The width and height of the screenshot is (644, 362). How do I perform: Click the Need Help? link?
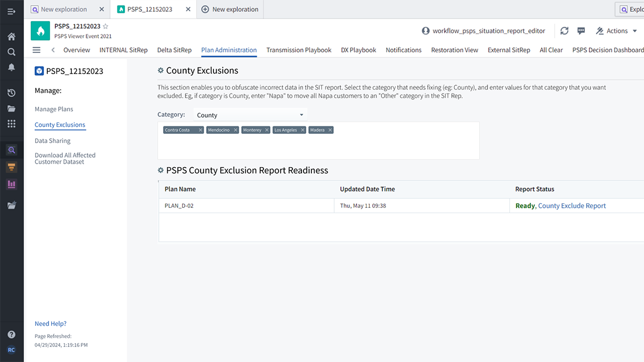[50, 324]
